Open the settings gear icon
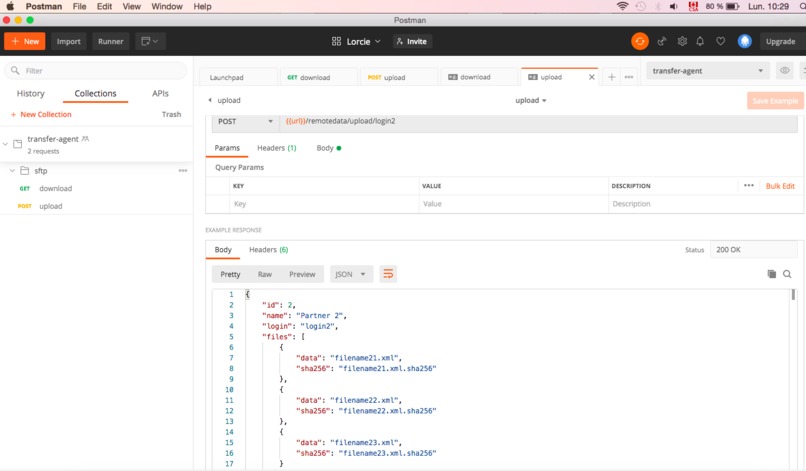 682,41
